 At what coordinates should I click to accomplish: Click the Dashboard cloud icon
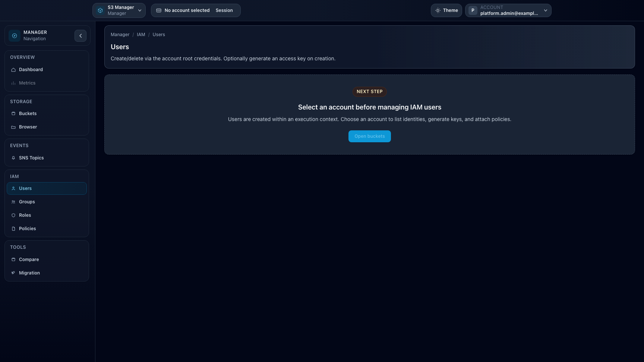tap(13, 69)
